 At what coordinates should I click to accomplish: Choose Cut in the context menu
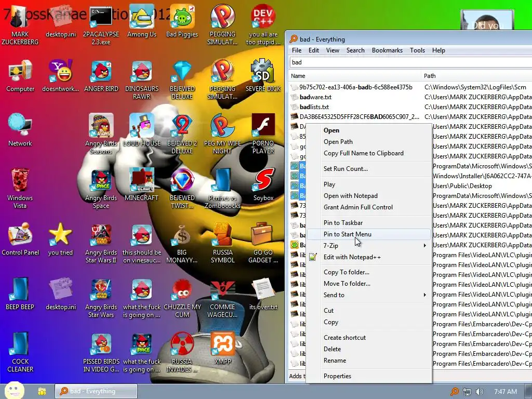[369, 311]
